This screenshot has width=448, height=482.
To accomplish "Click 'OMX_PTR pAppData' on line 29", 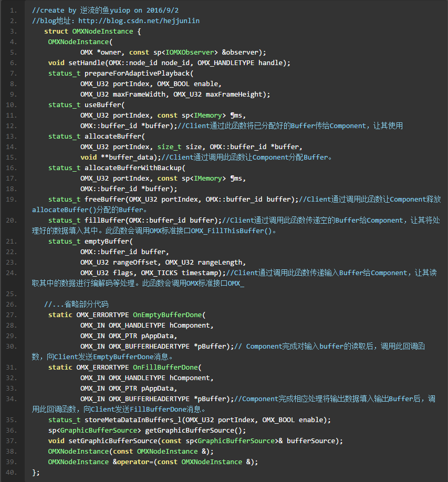I will point(141,336).
